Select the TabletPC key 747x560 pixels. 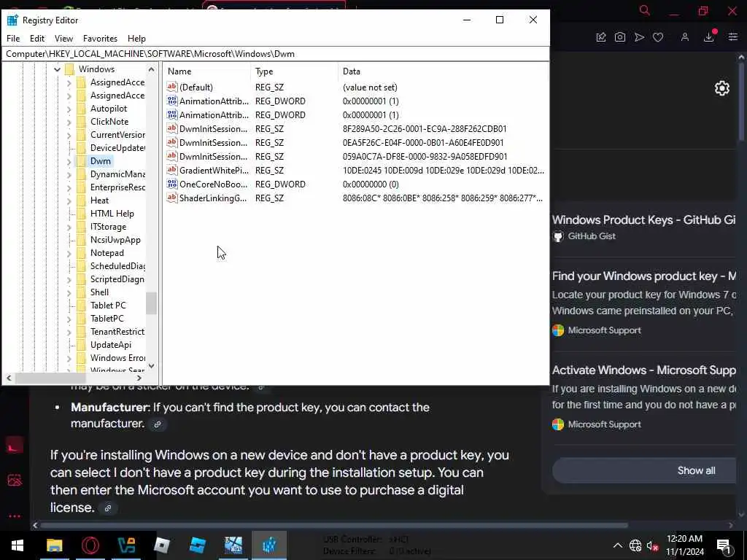107,319
